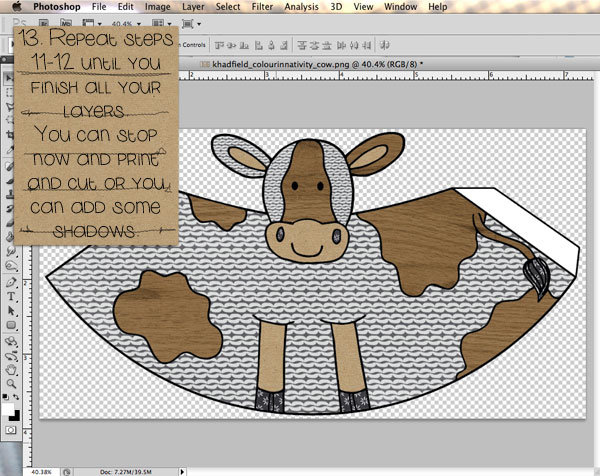The image size is (600, 476).
Task: Select the Clone Stamp tool
Action: (x=9, y=194)
